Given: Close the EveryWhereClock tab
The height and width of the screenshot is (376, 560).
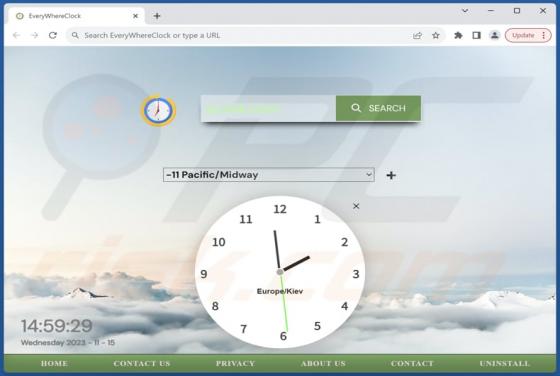Looking at the screenshot, I should click(135, 16).
